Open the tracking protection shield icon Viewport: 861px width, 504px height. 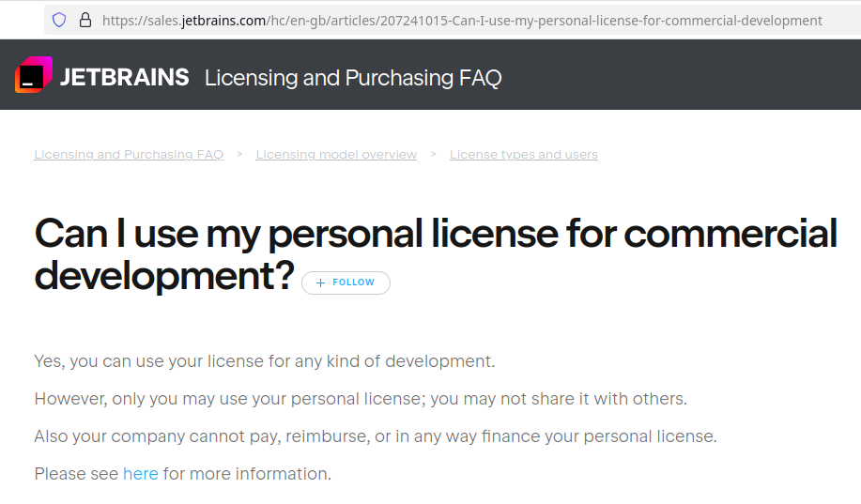(x=59, y=21)
